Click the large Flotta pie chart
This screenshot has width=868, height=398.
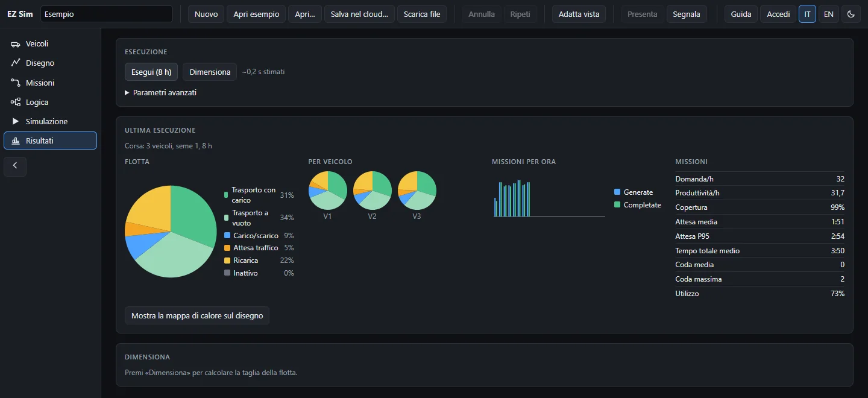click(171, 232)
